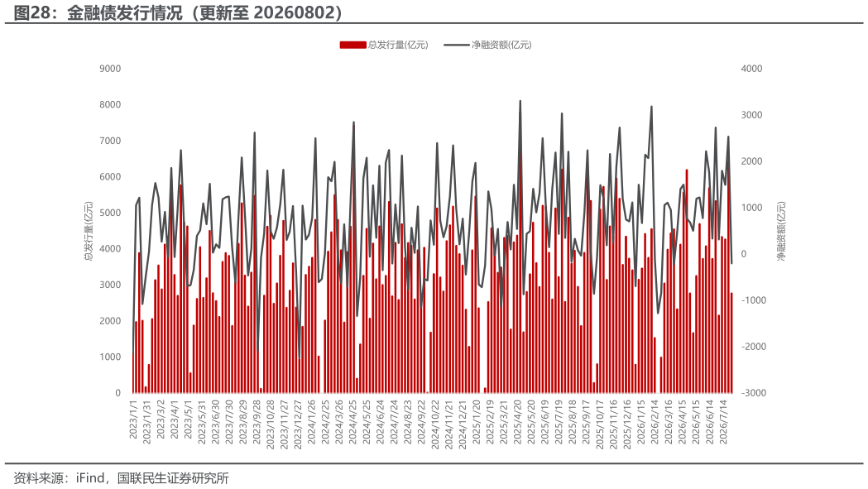
Task: Select the -2000 right axis tick label
Action: click(x=754, y=347)
